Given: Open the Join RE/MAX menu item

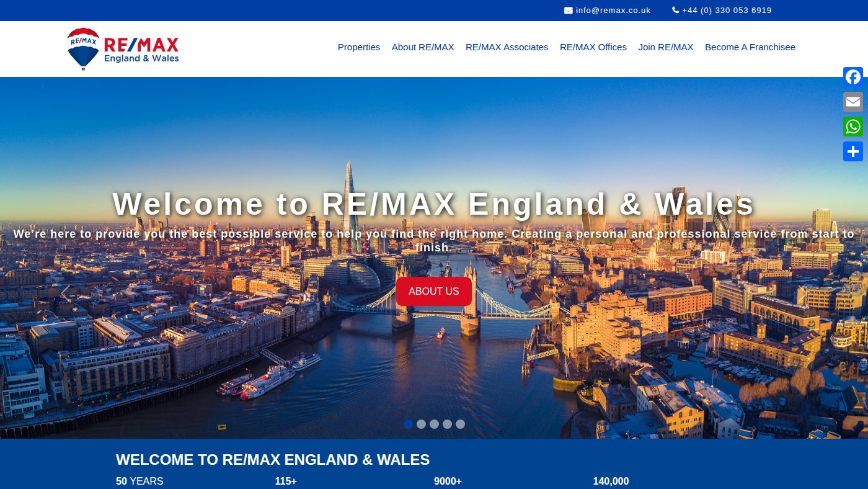Looking at the screenshot, I should click(x=666, y=47).
